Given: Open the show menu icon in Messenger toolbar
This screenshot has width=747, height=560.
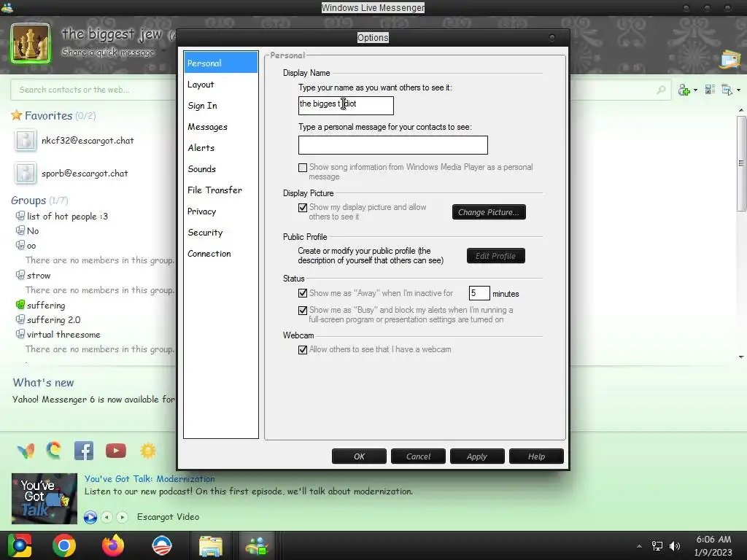Looking at the screenshot, I should click(x=727, y=90).
